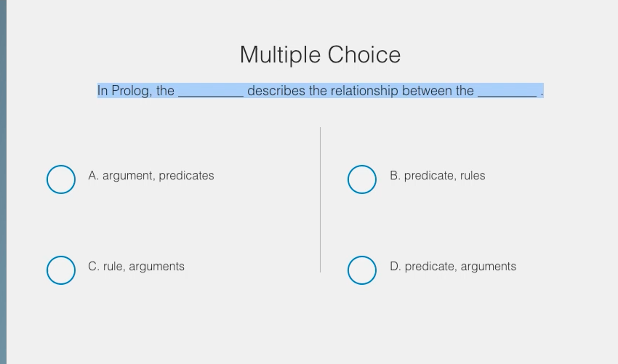
Task: Click the "D. predicate, arguments" answer text
Action: (x=453, y=267)
